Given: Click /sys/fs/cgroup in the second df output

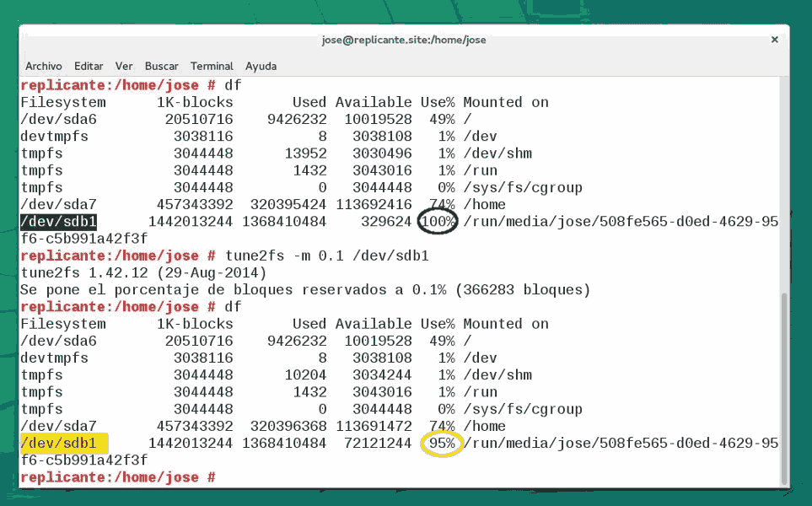Looking at the screenshot, I should point(523,409).
